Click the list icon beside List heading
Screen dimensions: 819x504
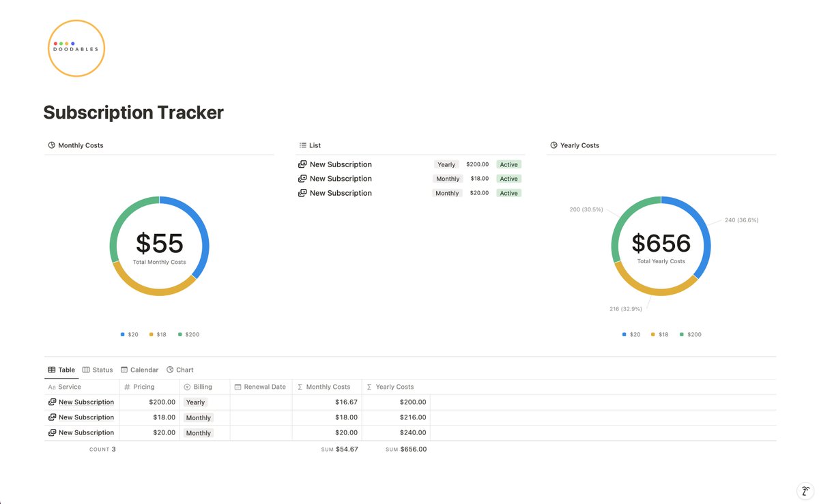tap(303, 145)
